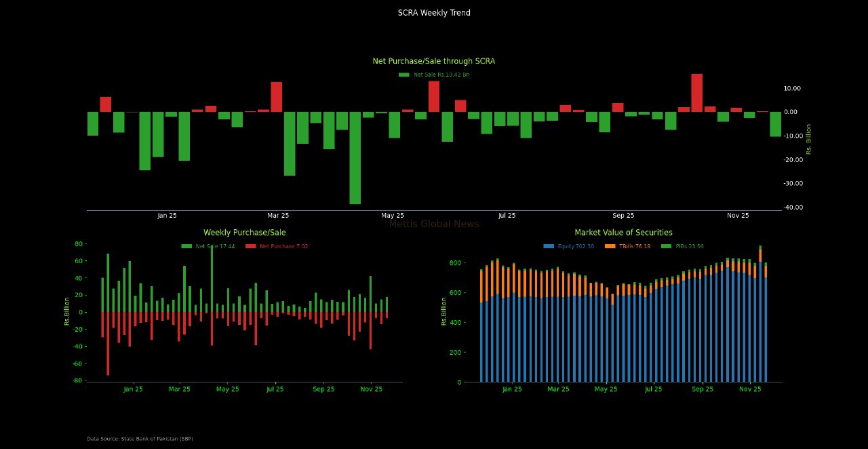Click Jul 25 label on Weekly Purchase/Sale axis
Screen dimensions: 868x449
[275, 389]
